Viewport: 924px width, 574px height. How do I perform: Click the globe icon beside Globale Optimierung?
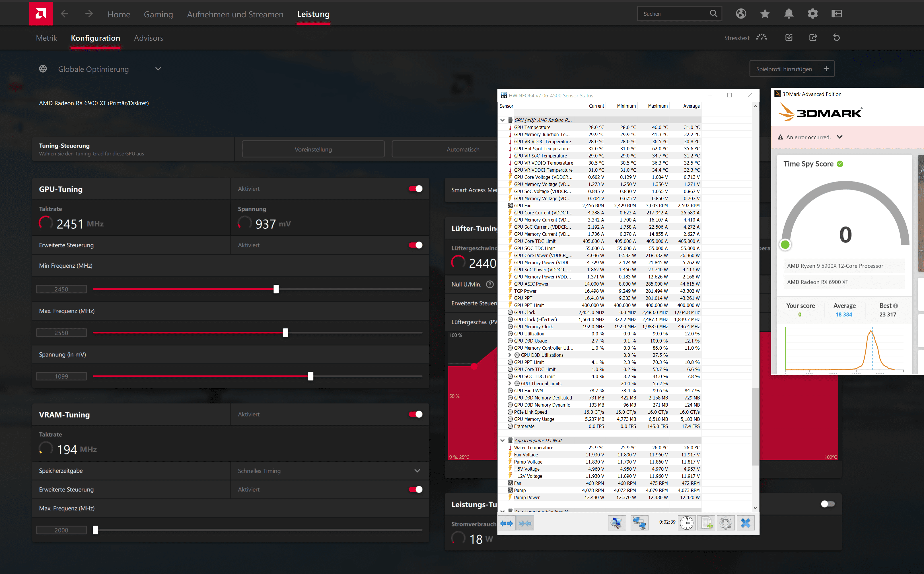(x=43, y=69)
